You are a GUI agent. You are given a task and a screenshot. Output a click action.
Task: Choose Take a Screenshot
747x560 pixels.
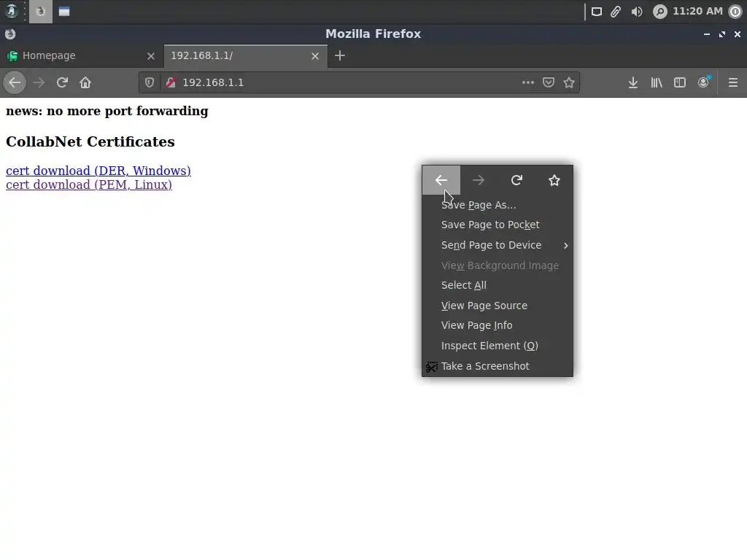(498, 366)
